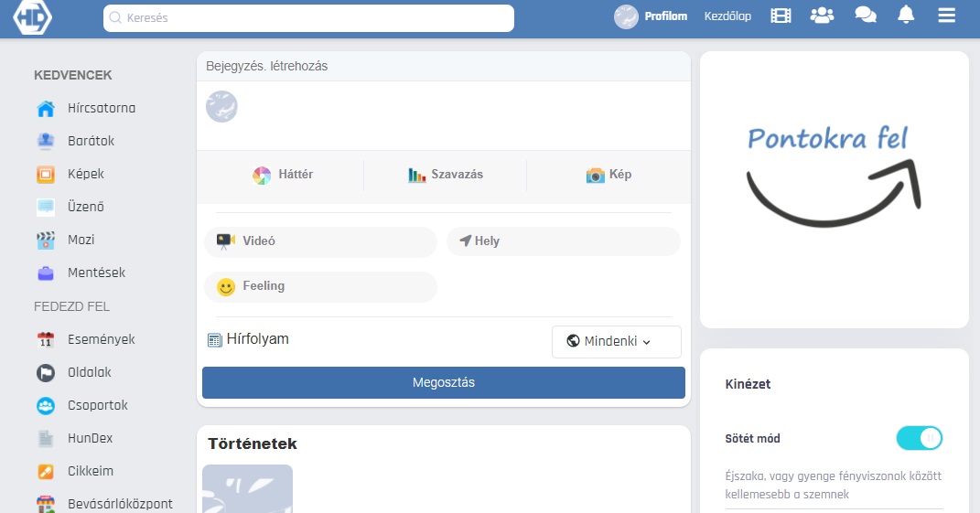The height and width of the screenshot is (513, 980).
Task: Click the site logo in top-left corner
Action: point(32,16)
